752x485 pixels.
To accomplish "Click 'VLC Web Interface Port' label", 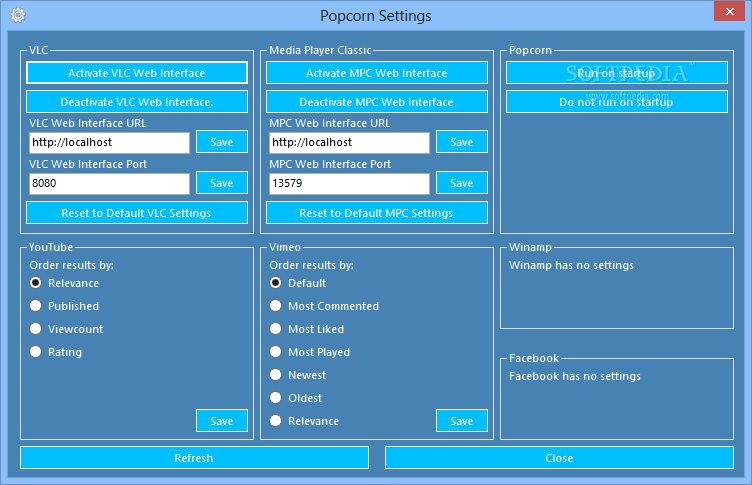I will 88,164.
